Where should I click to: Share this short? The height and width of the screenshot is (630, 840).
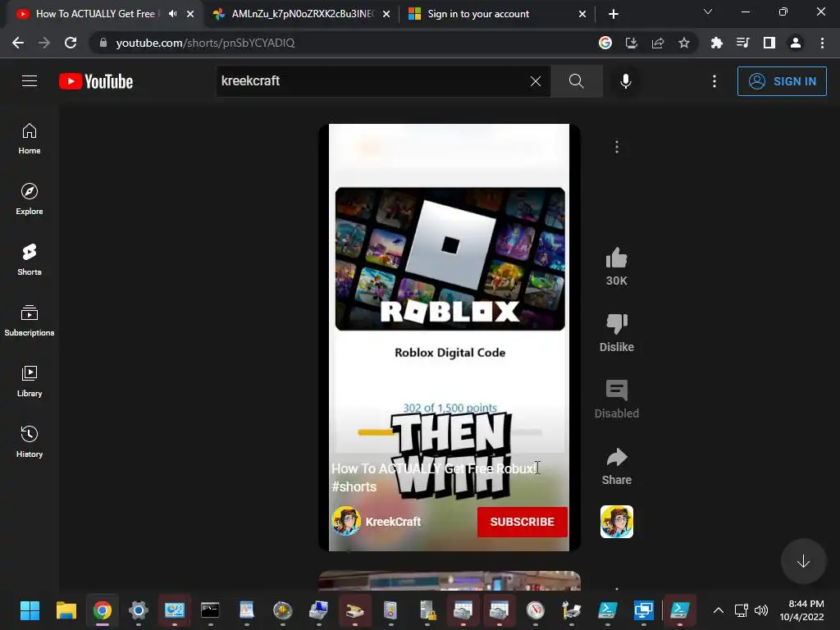click(x=616, y=457)
